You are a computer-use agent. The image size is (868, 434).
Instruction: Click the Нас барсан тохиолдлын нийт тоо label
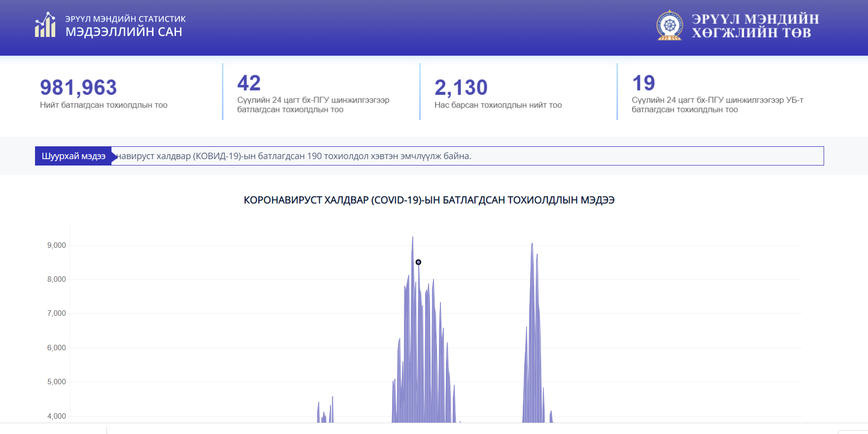(498, 105)
